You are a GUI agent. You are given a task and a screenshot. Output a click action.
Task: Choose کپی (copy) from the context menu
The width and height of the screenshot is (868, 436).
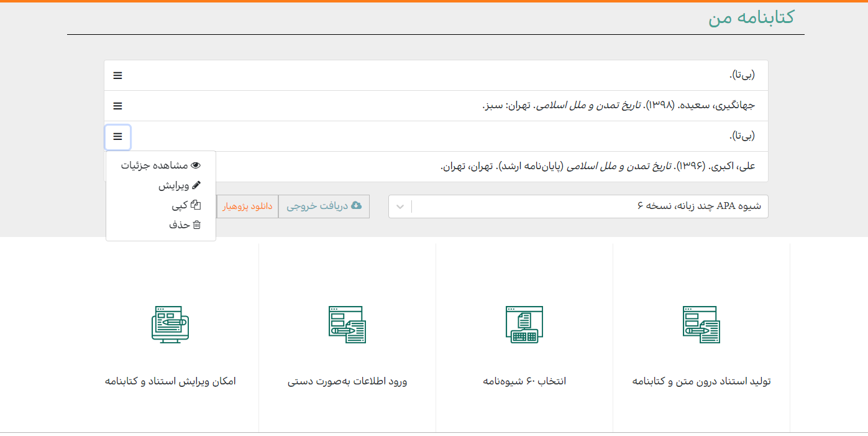point(186,205)
